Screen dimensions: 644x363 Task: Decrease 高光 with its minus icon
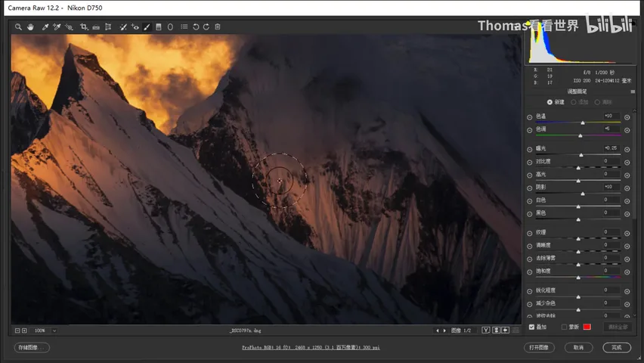(x=529, y=175)
